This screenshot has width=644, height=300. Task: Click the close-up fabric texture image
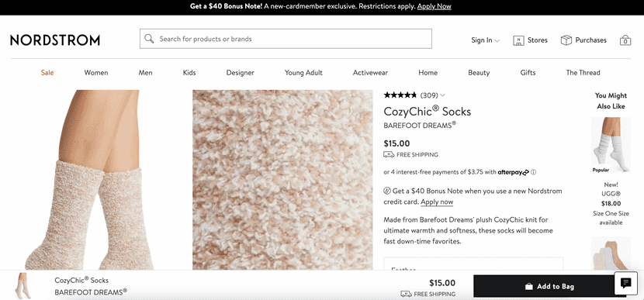click(x=282, y=180)
